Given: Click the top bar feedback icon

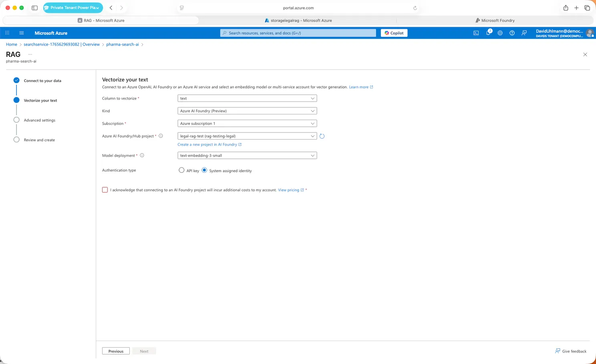Looking at the screenshot, I should pos(524,33).
